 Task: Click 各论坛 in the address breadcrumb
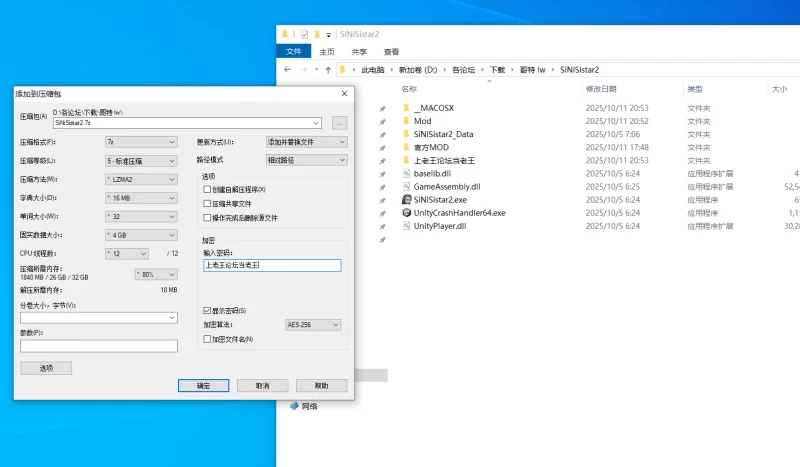463,70
